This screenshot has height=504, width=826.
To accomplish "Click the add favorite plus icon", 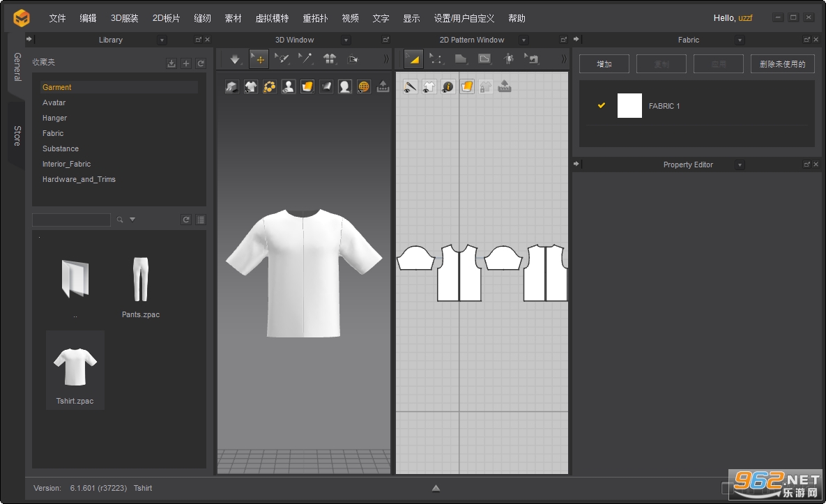I will [186, 63].
